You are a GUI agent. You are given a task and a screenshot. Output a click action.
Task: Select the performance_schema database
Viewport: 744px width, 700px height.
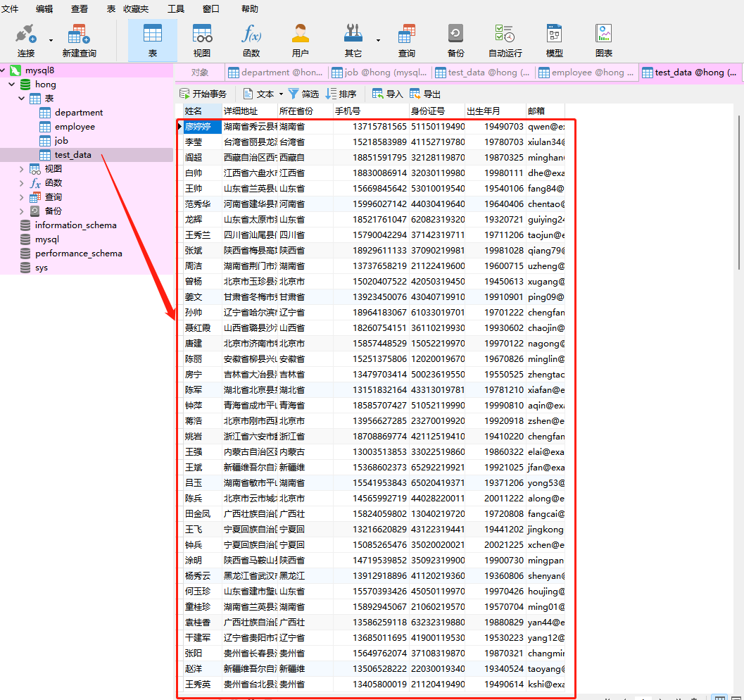tap(78, 254)
